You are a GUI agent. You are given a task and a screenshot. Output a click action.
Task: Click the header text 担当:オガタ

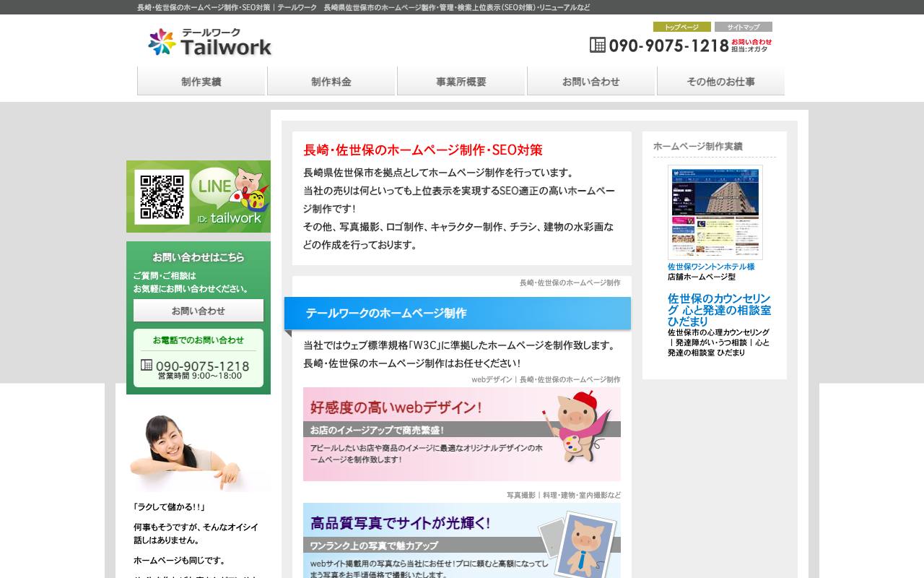[x=749, y=49]
